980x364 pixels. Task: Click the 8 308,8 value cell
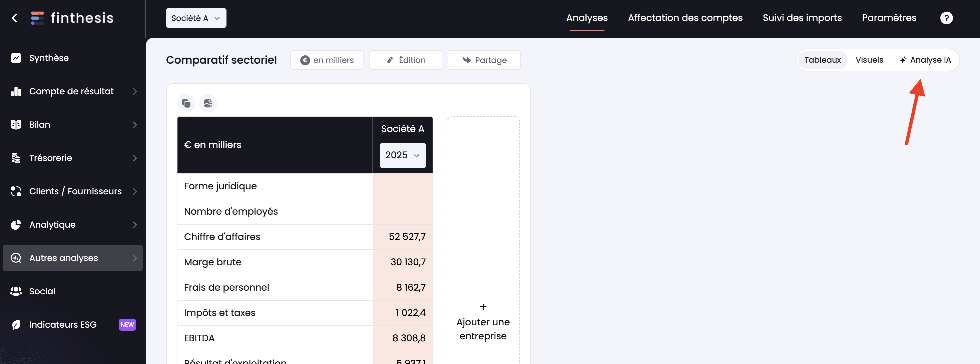pos(403,338)
